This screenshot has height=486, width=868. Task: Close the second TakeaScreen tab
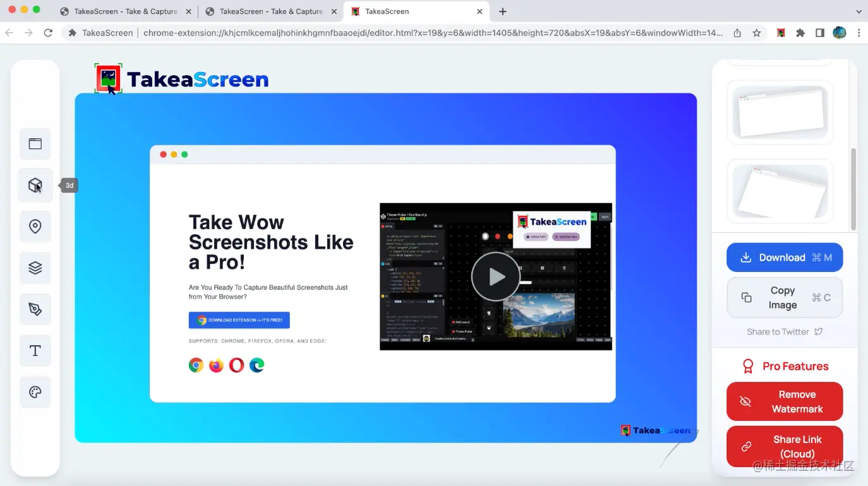point(334,11)
